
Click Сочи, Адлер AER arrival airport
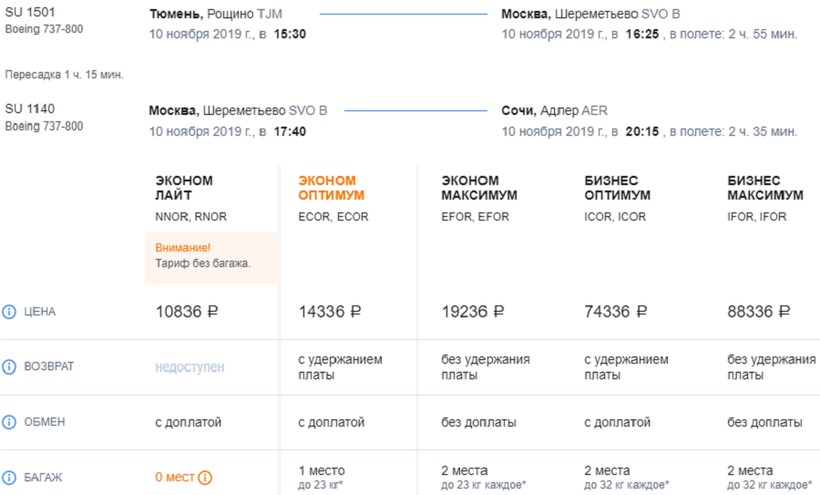pos(554,111)
